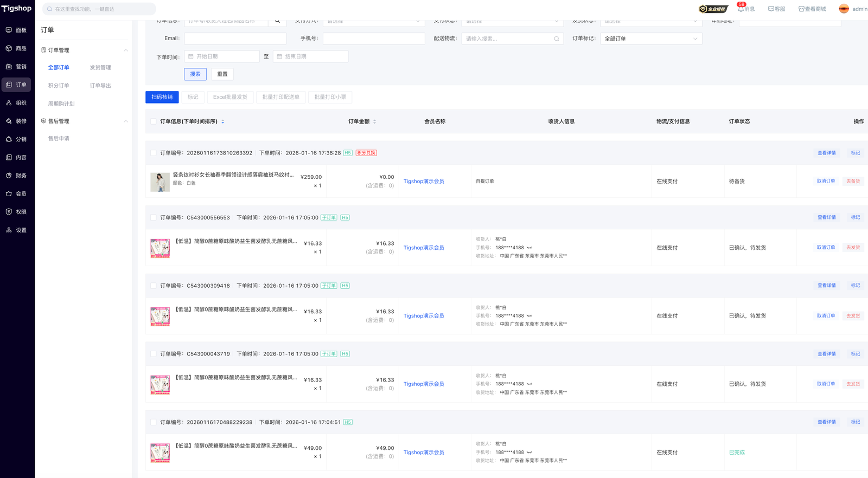
Task: Open the 营销 marketing sidebar icon
Action: pyautogui.click(x=9, y=67)
